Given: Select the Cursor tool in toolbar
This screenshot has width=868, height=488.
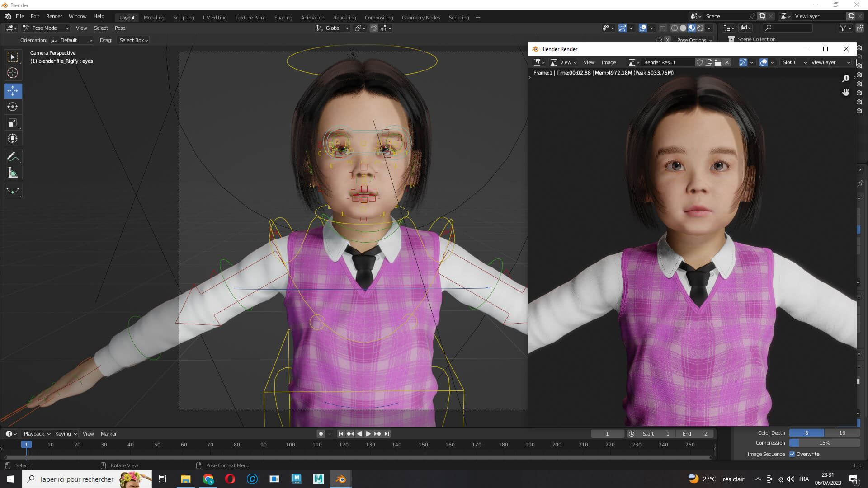Looking at the screenshot, I should pyautogui.click(x=13, y=73).
